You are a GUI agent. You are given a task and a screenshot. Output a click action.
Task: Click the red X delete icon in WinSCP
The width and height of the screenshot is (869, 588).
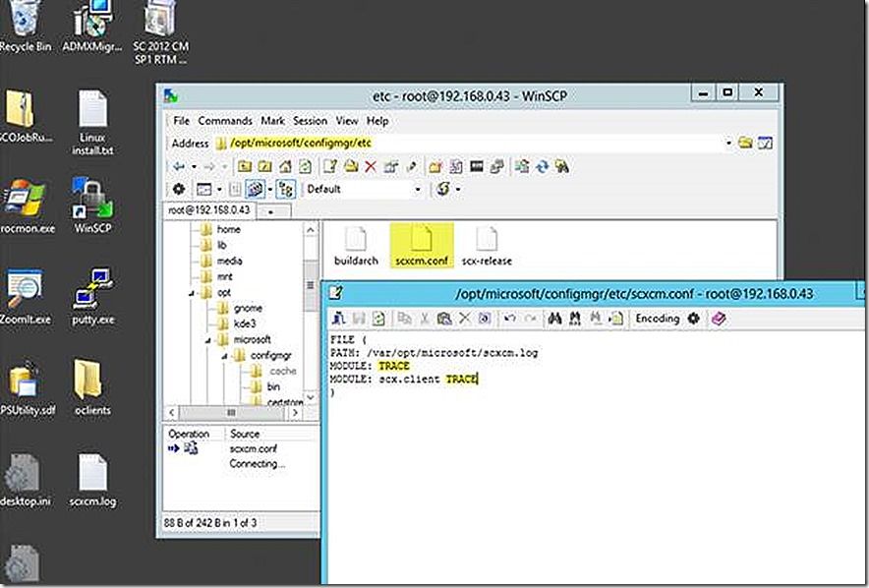371,166
